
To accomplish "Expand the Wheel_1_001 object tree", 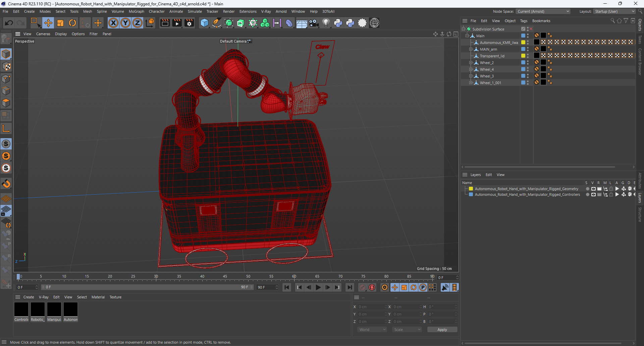I will coord(471,83).
